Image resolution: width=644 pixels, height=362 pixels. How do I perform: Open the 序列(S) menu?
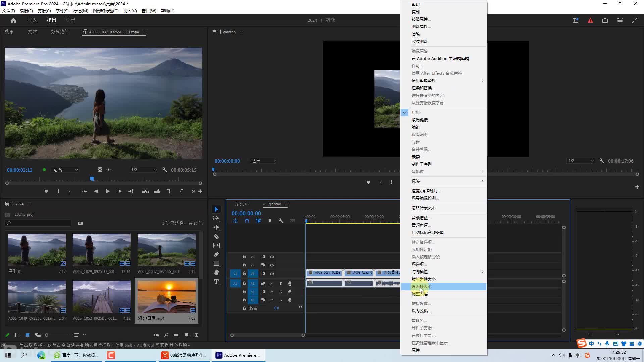(62, 11)
